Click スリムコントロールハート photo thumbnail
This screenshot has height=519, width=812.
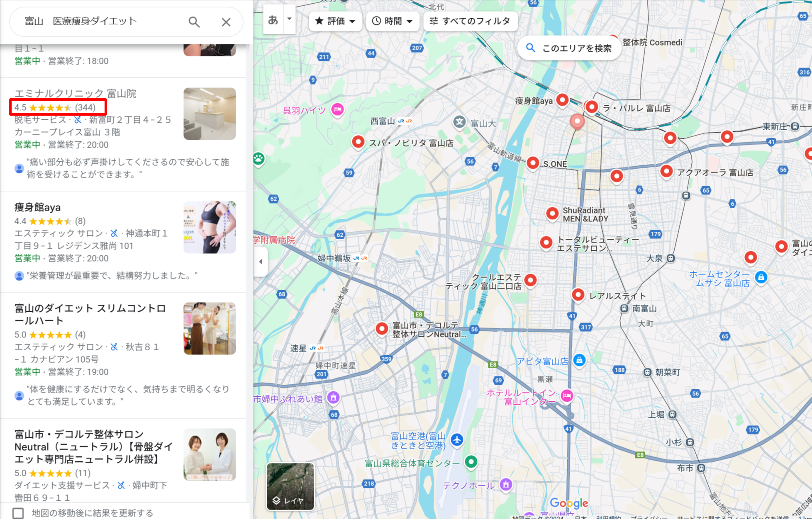coord(210,328)
